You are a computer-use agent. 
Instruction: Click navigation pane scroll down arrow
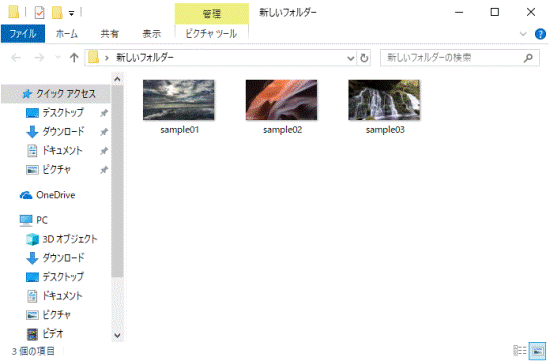coord(118,335)
